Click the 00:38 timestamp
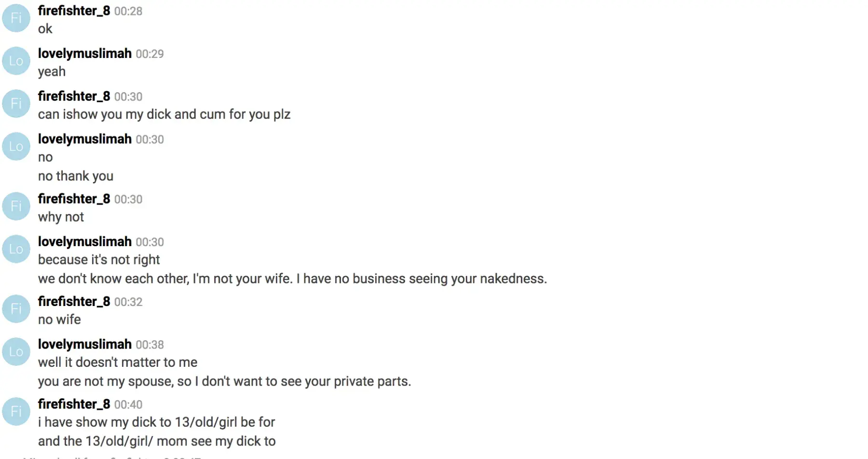Viewport: 868px width, 459px height. pos(149,345)
